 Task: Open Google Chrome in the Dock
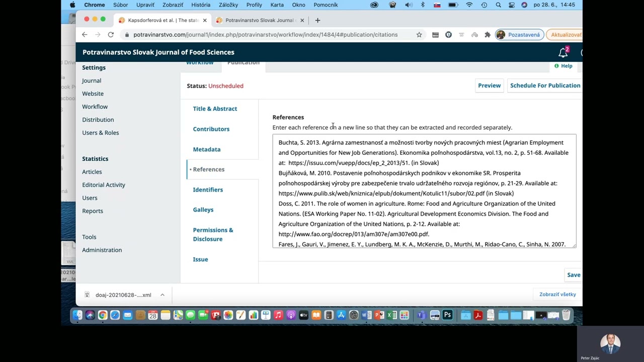(103, 315)
